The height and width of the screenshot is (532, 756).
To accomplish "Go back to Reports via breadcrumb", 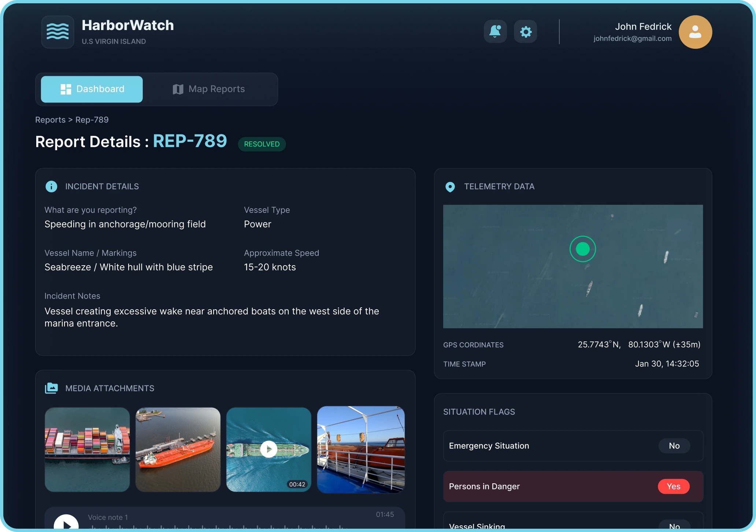I will (x=50, y=120).
